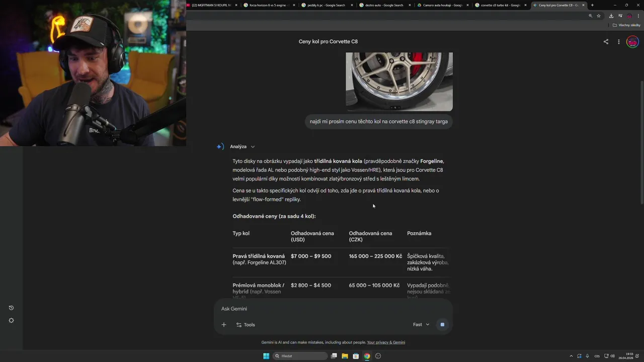The height and width of the screenshot is (362, 644).
Task: Click the microphone tray icon
Action: point(587,356)
